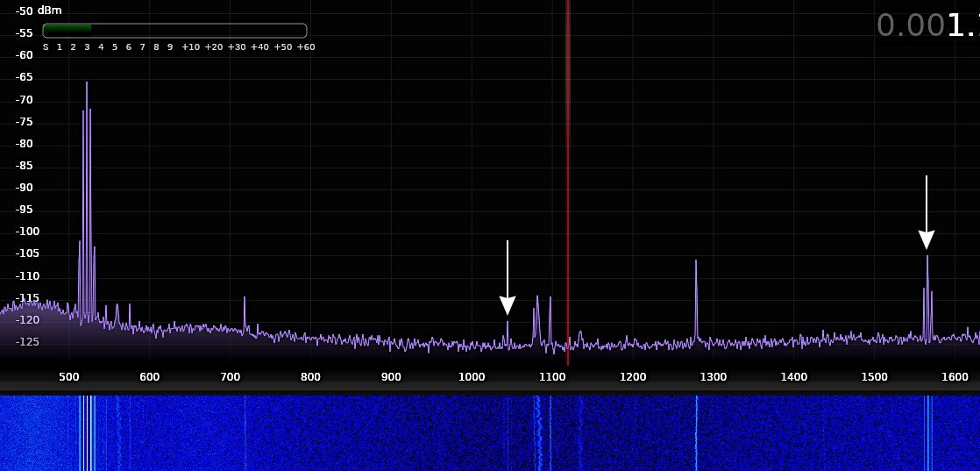Click the red VFO tuning line
980x471 pixels.
[x=567, y=175]
